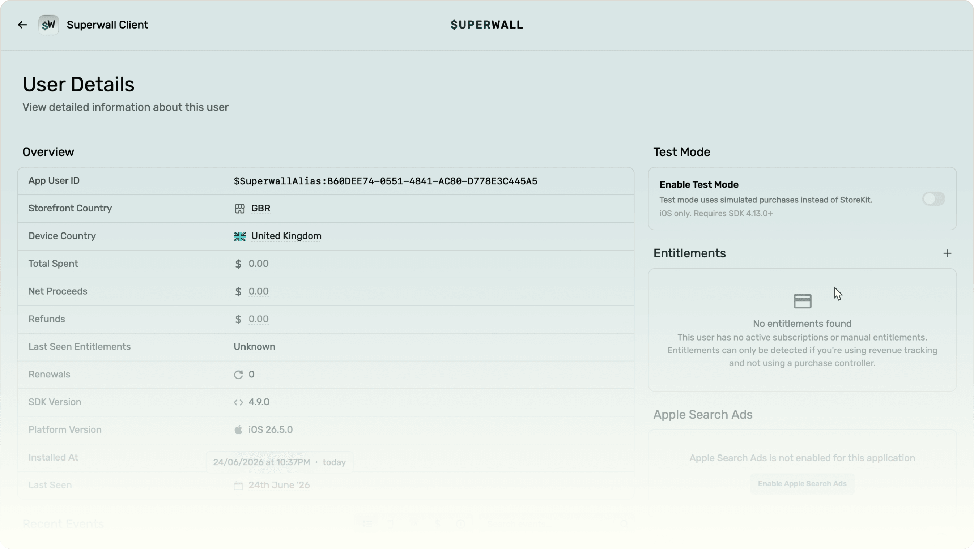Click the Device Country label
974x560 pixels.
click(x=62, y=236)
